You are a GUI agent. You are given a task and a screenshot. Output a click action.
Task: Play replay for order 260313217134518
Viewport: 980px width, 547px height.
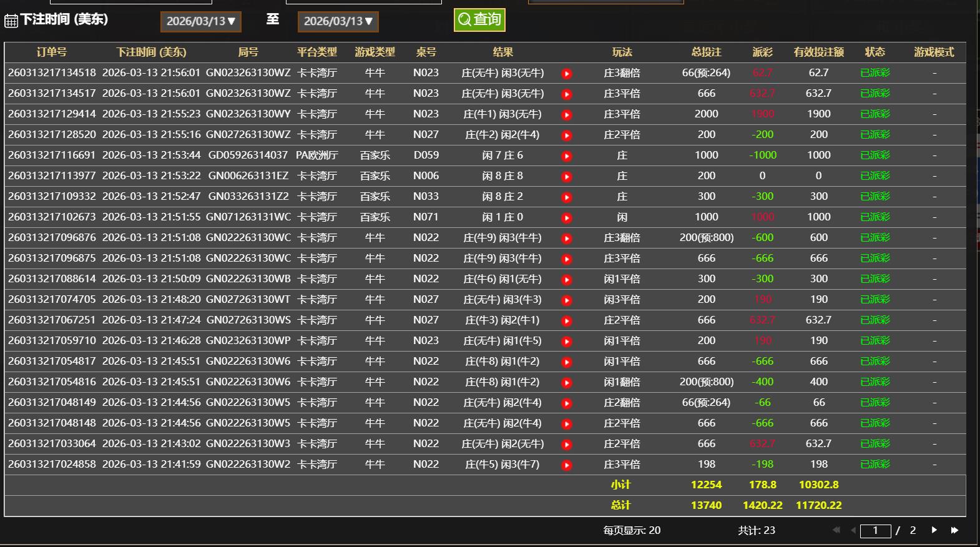[567, 74]
